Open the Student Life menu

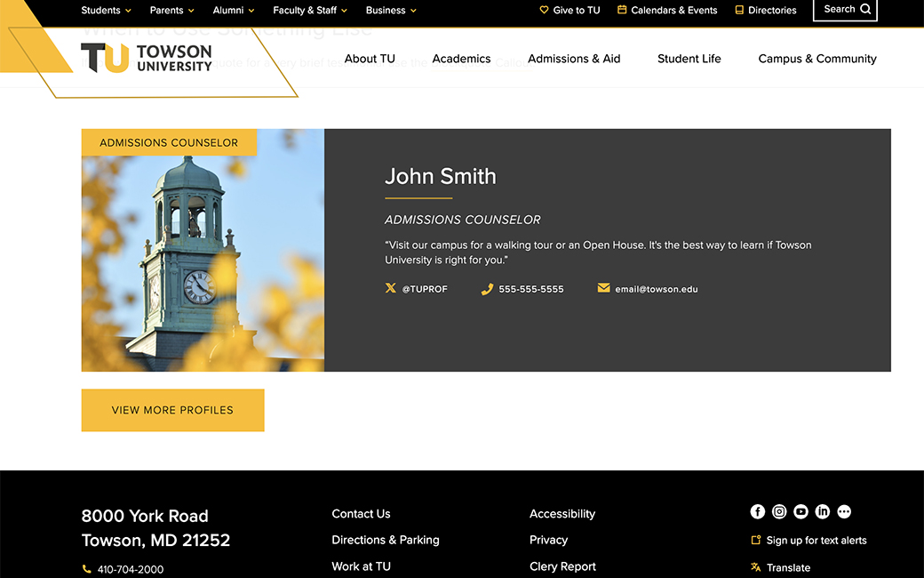[689, 59]
